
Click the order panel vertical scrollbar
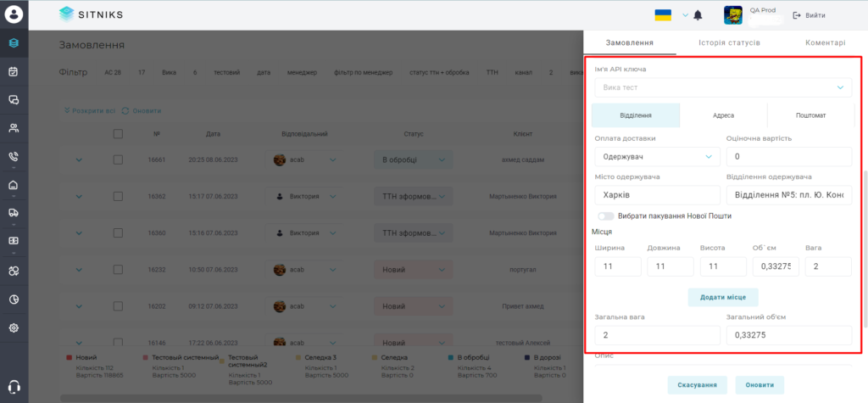(865, 249)
